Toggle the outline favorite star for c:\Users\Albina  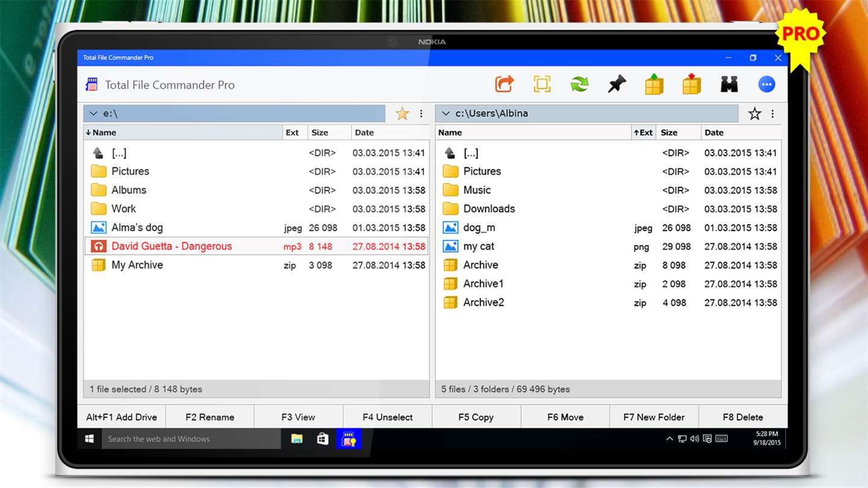point(755,113)
